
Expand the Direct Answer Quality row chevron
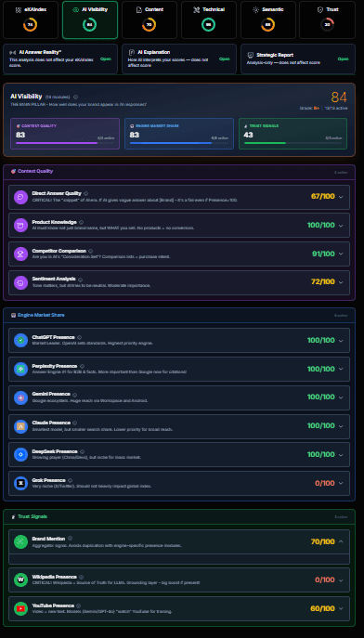[341, 197]
